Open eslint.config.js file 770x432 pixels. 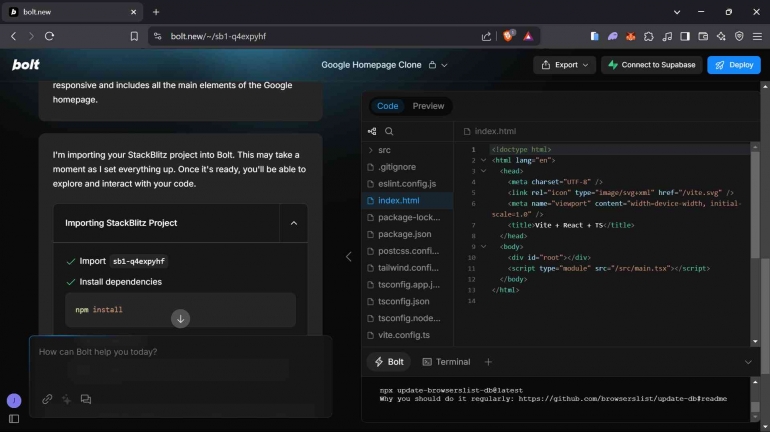tap(408, 184)
